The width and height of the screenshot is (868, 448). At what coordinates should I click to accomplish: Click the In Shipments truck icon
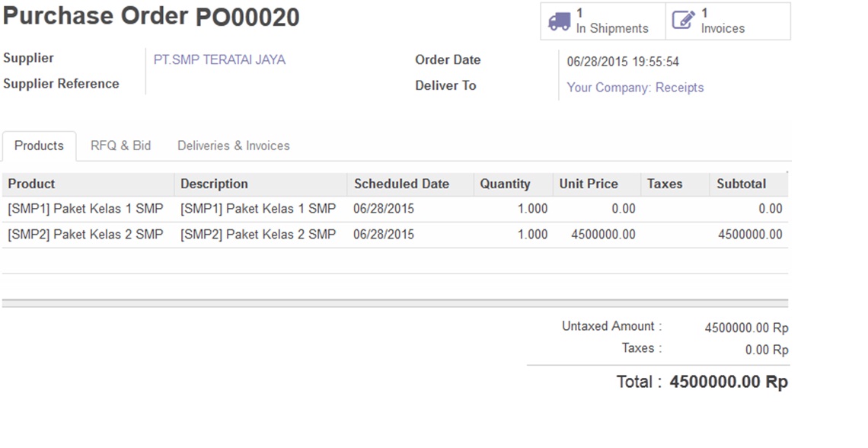point(559,21)
